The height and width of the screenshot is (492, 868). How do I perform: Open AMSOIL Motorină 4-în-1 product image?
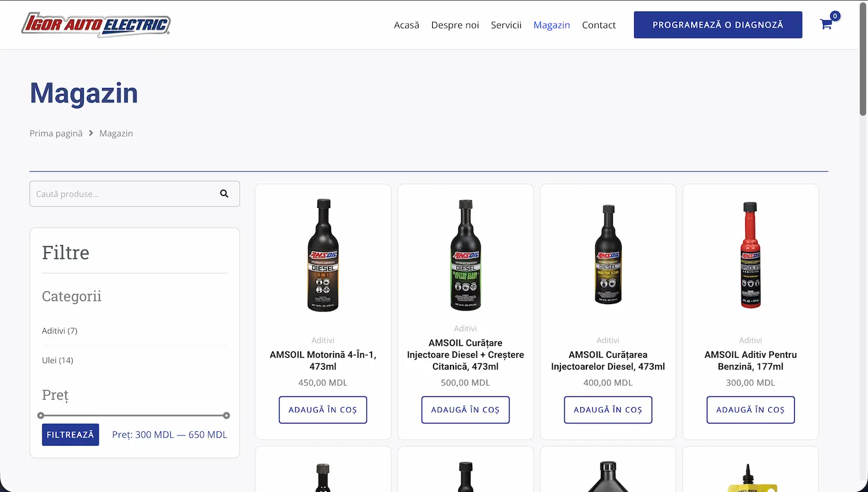coord(323,255)
